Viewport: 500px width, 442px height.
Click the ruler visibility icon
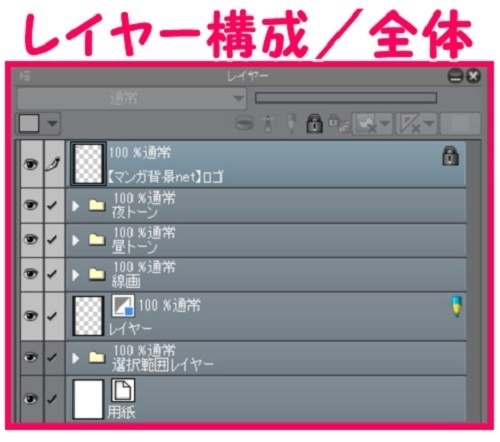pyautogui.click(x=411, y=124)
